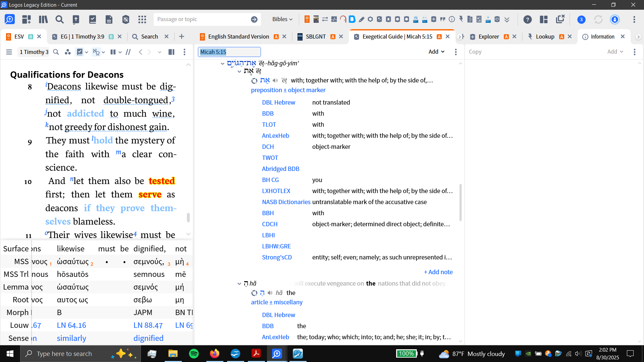Open the preposition ± object marker link
This screenshot has height=362, width=644.
pyautogui.click(x=288, y=90)
